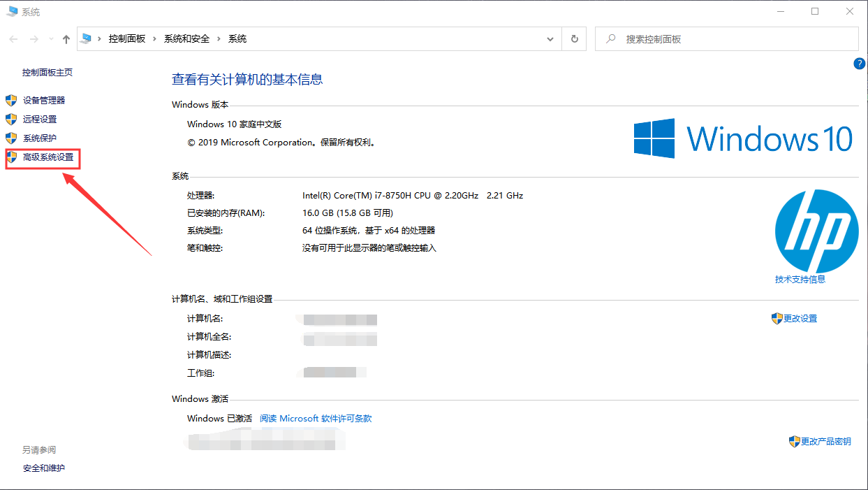Screen dimensions: 868x490
Task: Click the Back navigation arrow
Action: [x=13, y=39]
